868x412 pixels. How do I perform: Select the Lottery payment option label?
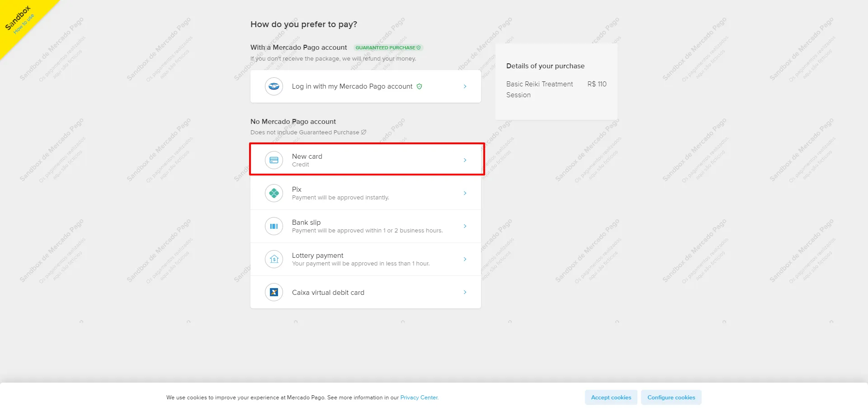(x=317, y=255)
